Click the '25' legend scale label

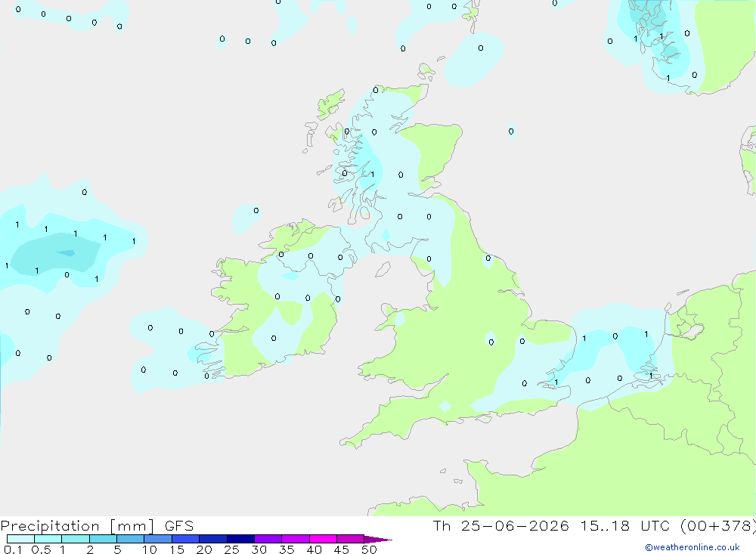(x=232, y=549)
